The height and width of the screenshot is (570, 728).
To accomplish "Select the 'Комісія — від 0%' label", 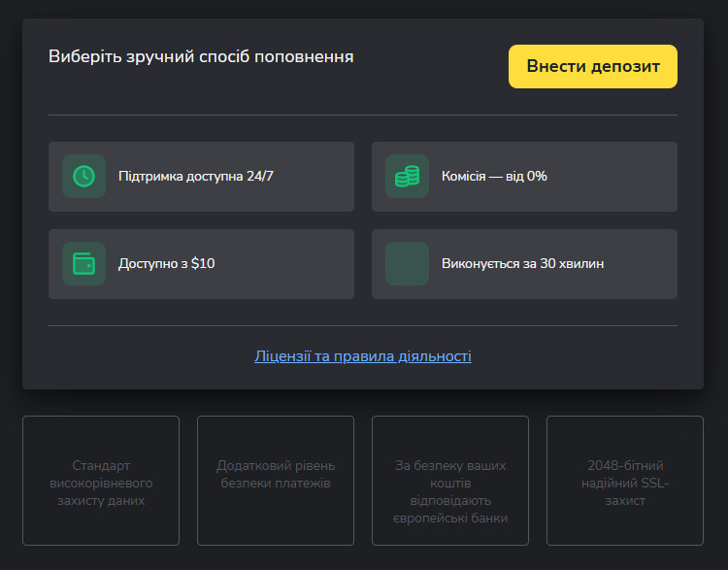I will [x=494, y=177].
